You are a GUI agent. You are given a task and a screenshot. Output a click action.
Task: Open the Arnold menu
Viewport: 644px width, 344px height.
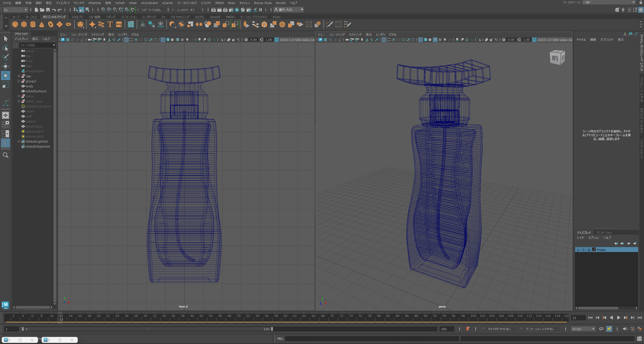tap(280, 3)
